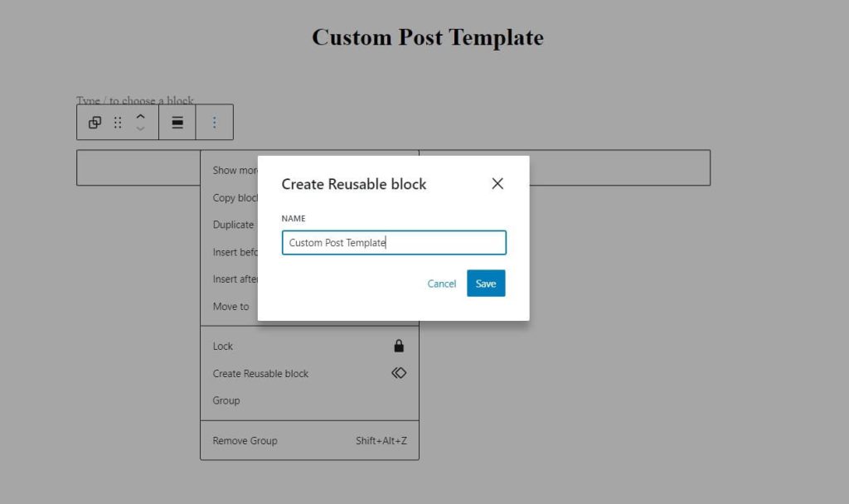Move block up with the up chevron
The height and width of the screenshot is (504, 849).
(x=140, y=116)
